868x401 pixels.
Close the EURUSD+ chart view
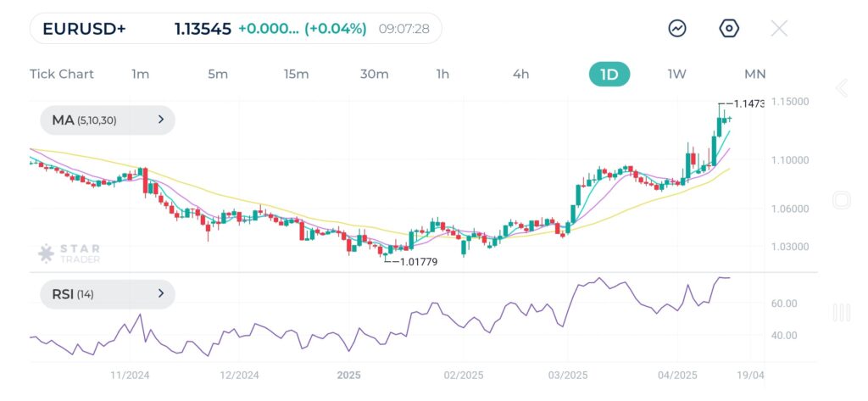(779, 29)
